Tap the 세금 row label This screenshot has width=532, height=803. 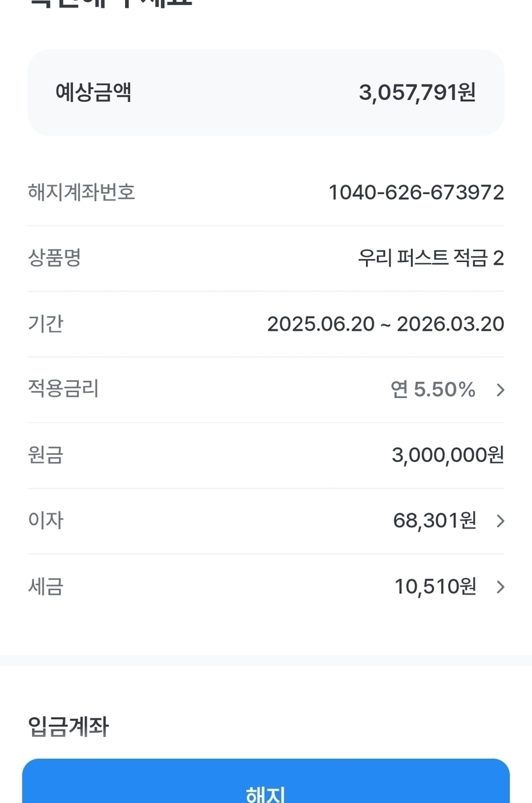click(x=46, y=586)
